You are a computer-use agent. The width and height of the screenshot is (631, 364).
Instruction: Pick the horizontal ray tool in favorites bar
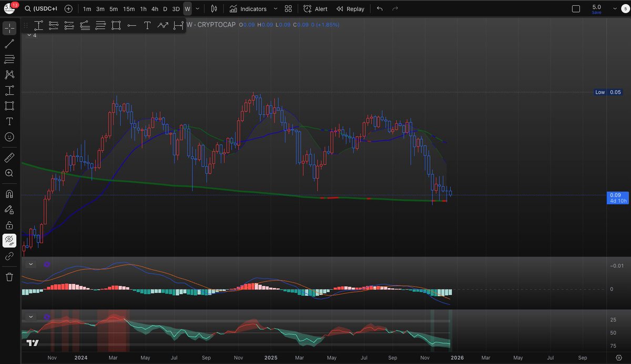click(x=131, y=25)
